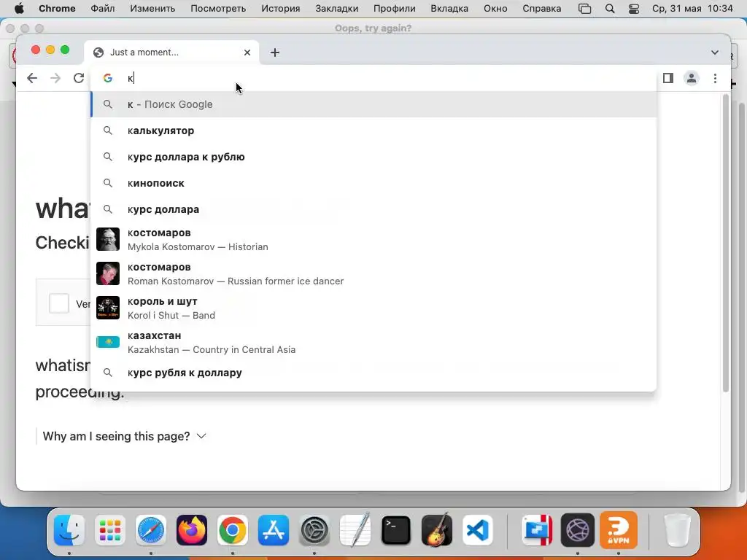Click the Kazakhstan flag thumbnail
747x560 pixels.
coord(108,342)
